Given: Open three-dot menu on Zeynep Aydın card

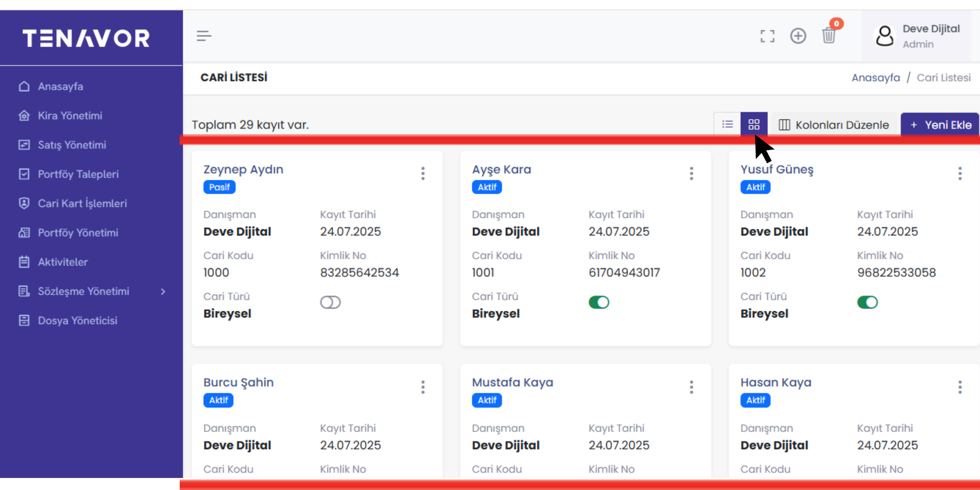Looking at the screenshot, I should coord(423,173).
